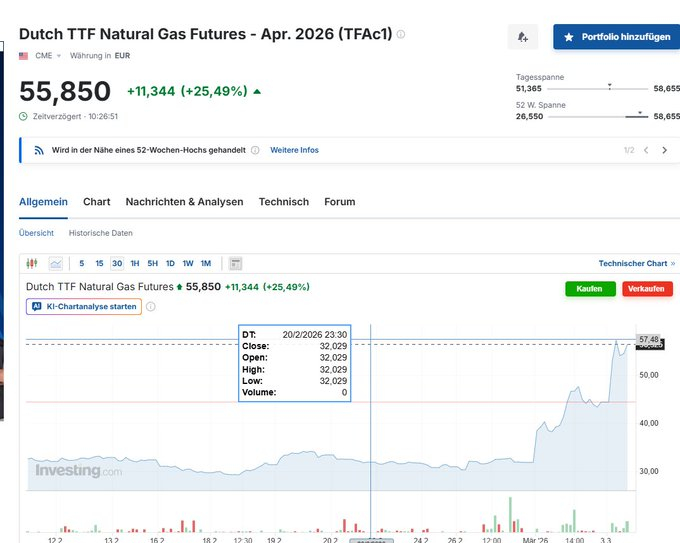
Task: Open the Historische Daten sub-tab
Action: pyautogui.click(x=100, y=233)
